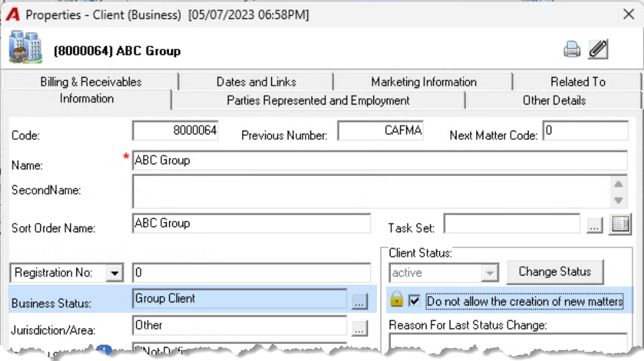644x361 pixels.
Task: Click the red A application logo
Action: pos(13,15)
